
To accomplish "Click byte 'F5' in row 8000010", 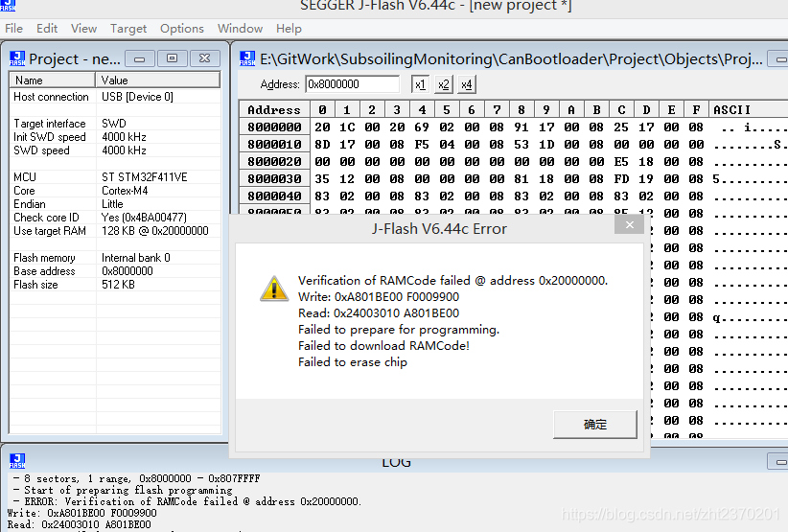I will [422, 145].
